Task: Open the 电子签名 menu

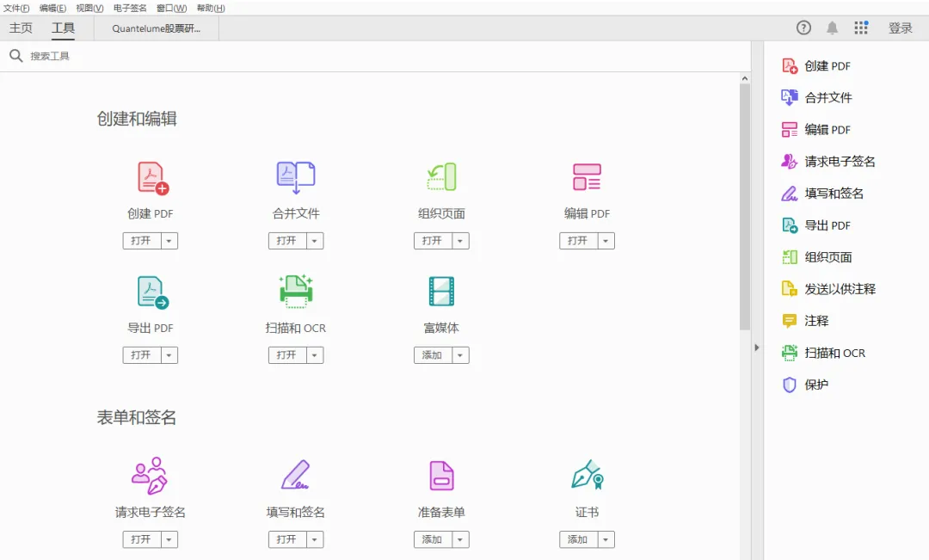Action: pos(130,9)
